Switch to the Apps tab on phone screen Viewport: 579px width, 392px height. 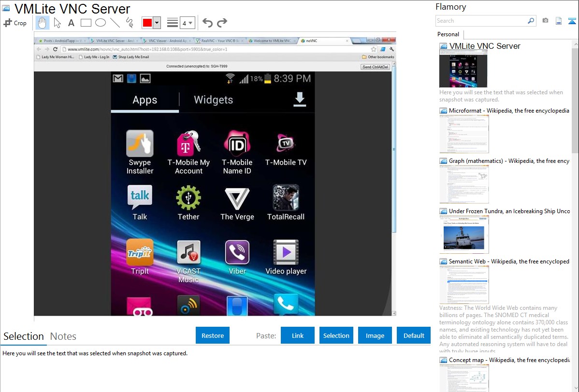click(x=145, y=100)
